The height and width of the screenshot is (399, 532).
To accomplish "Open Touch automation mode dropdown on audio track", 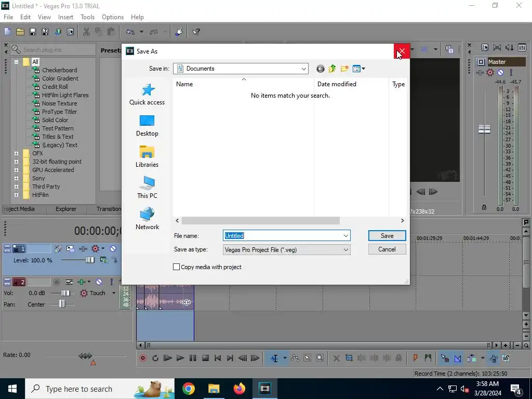I will click(x=114, y=293).
